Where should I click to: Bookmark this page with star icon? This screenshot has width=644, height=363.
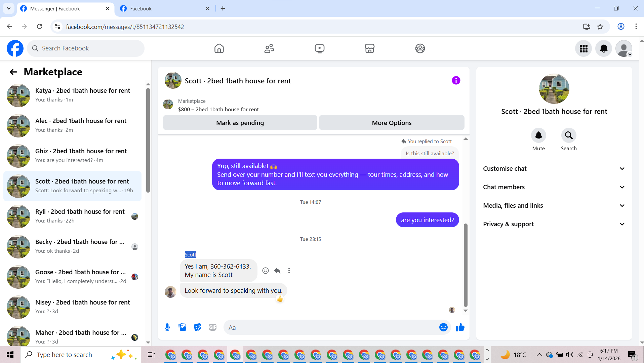600,27
